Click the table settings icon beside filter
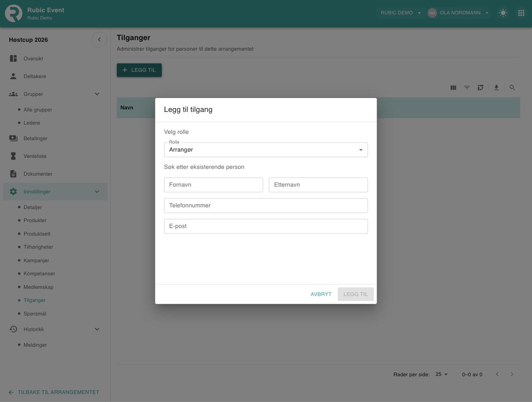Screen dimensions: 532x402 click(481, 88)
